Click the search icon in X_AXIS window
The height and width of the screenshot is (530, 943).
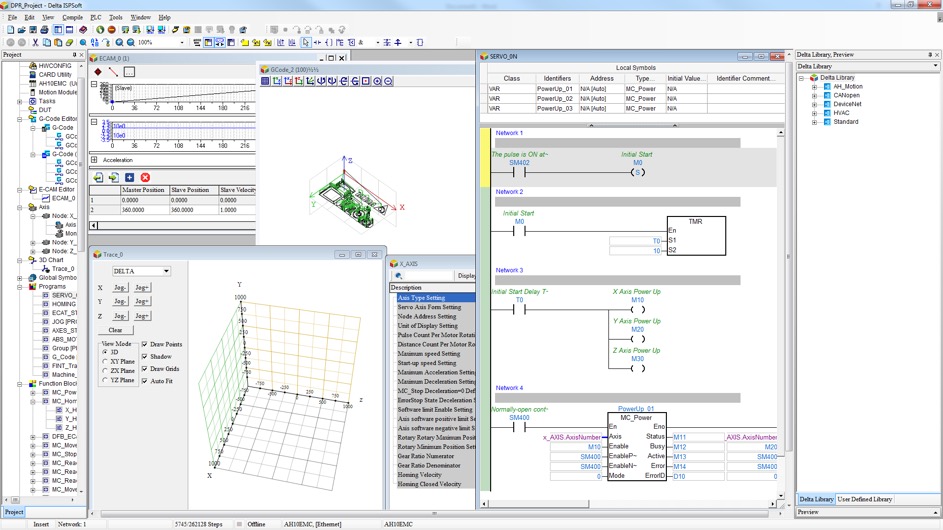point(399,276)
